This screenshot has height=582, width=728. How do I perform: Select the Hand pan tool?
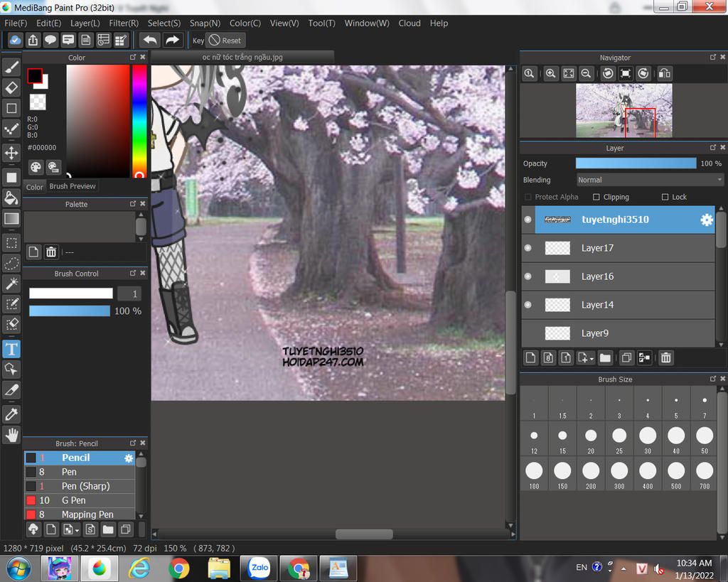click(11, 435)
